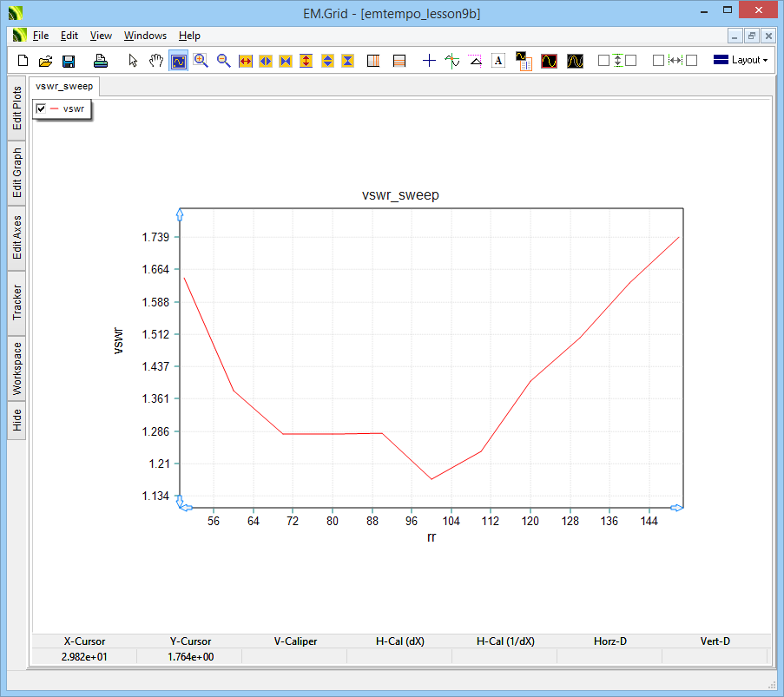Print the graph using the printer icon
Screen dimensions: 784x697
click(x=101, y=61)
